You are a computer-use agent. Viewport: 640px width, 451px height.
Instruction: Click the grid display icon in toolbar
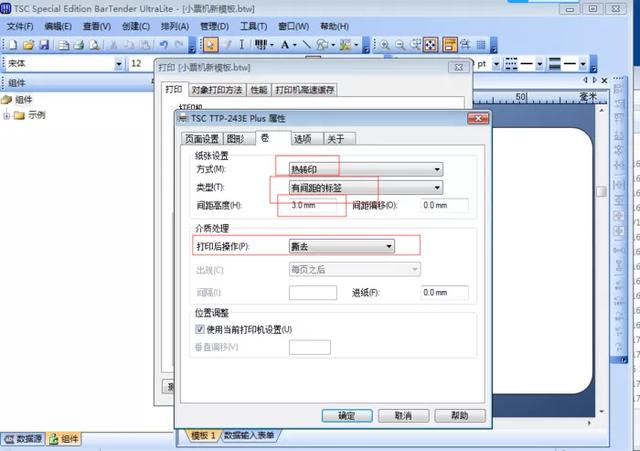482,44
